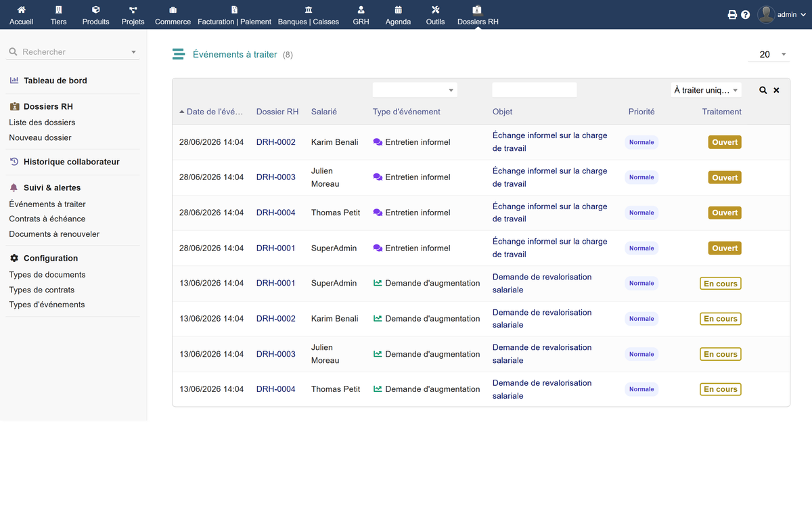This screenshot has height=530, width=812.
Task: Open the Accueil home icon
Action: 21,10
